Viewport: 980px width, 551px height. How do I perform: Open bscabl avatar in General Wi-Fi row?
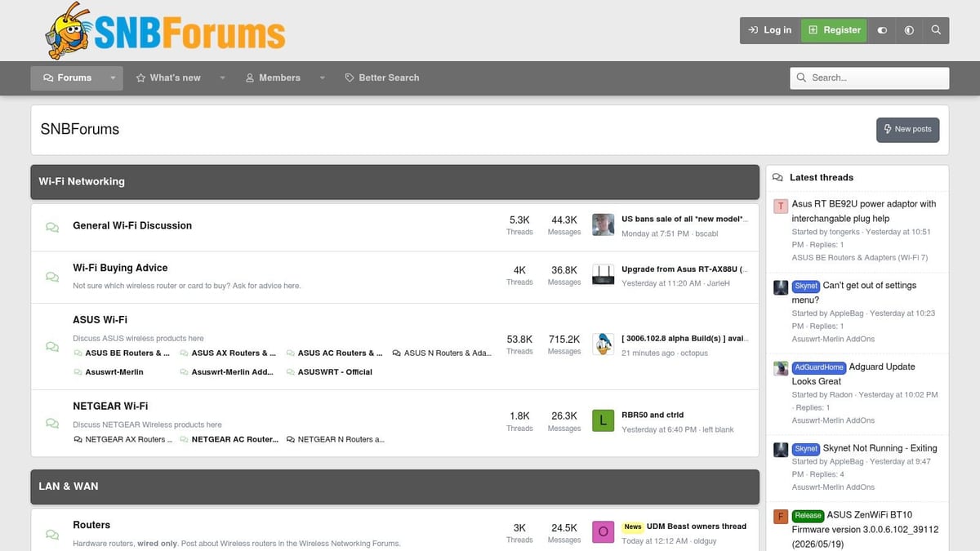[603, 225]
